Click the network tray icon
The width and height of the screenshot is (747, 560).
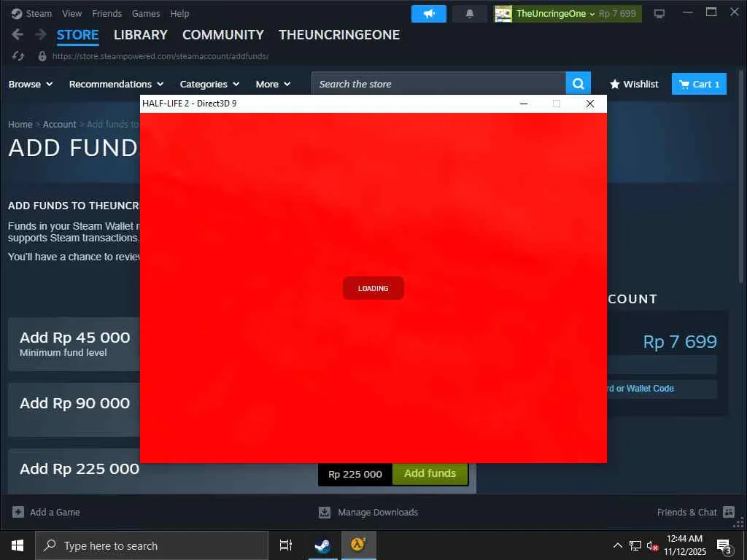(635, 545)
